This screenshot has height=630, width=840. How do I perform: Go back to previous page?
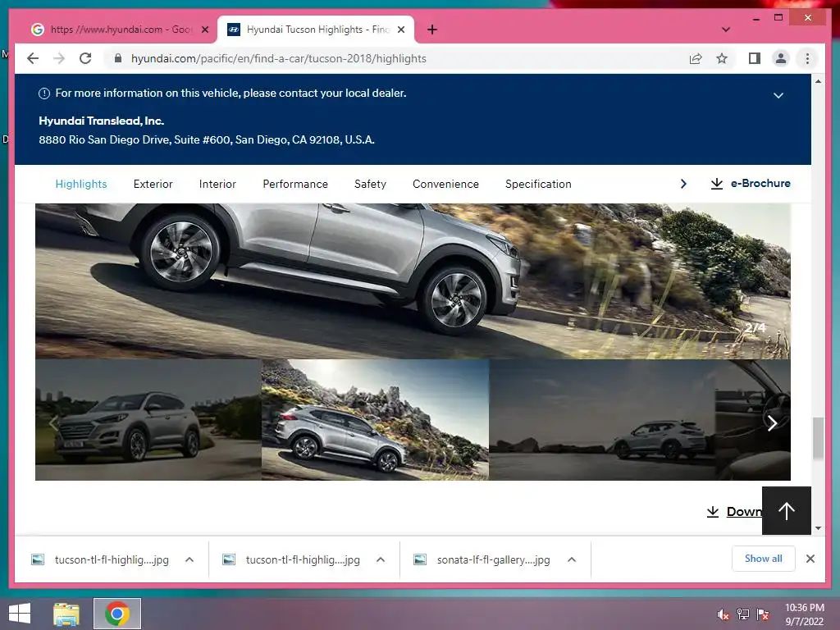click(x=33, y=58)
